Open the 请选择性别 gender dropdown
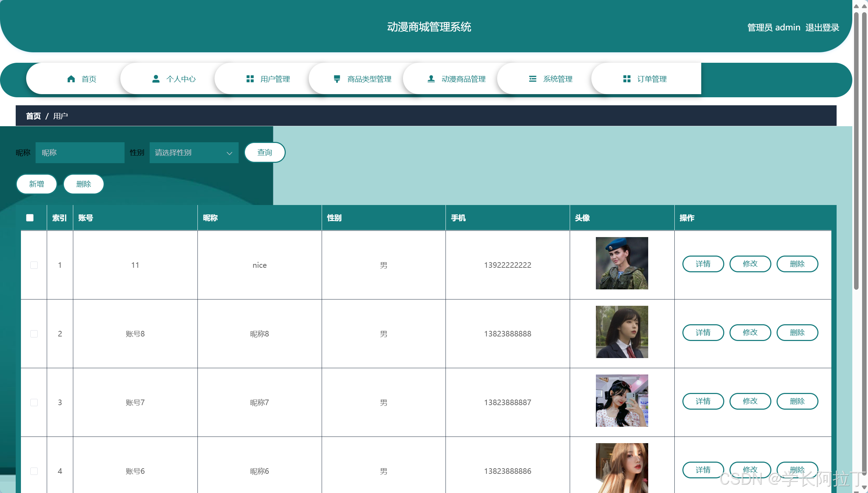Image resolution: width=868 pixels, height=493 pixels. pyautogui.click(x=188, y=152)
